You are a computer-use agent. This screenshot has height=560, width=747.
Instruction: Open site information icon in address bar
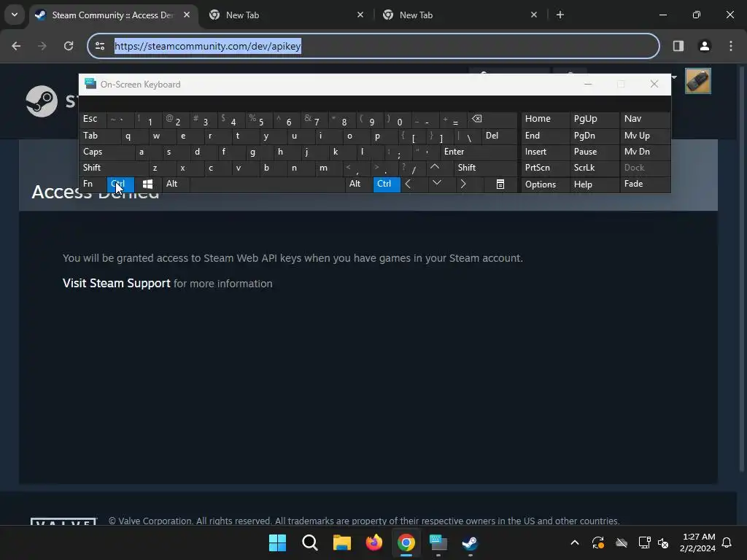click(x=100, y=46)
